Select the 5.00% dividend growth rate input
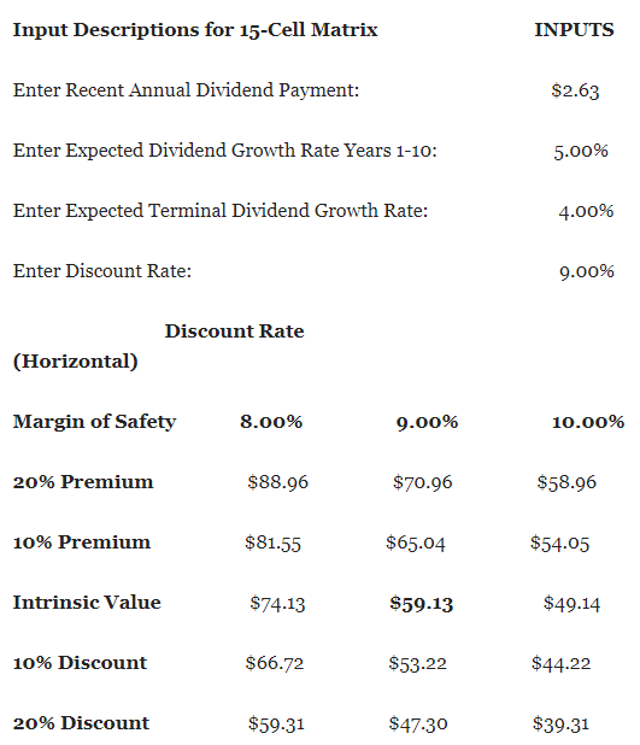The height and width of the screenshot is (745, 640). tap(581, 151)
